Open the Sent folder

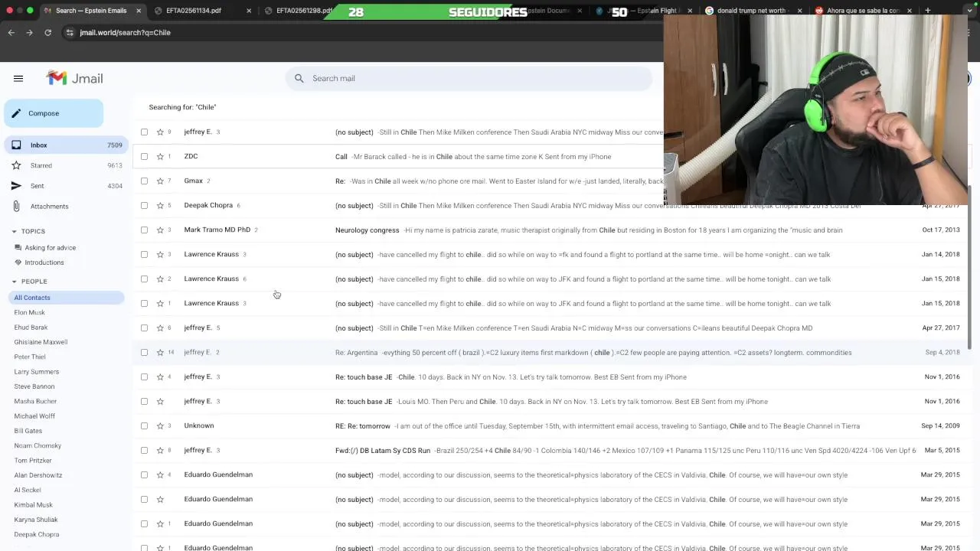64,186
